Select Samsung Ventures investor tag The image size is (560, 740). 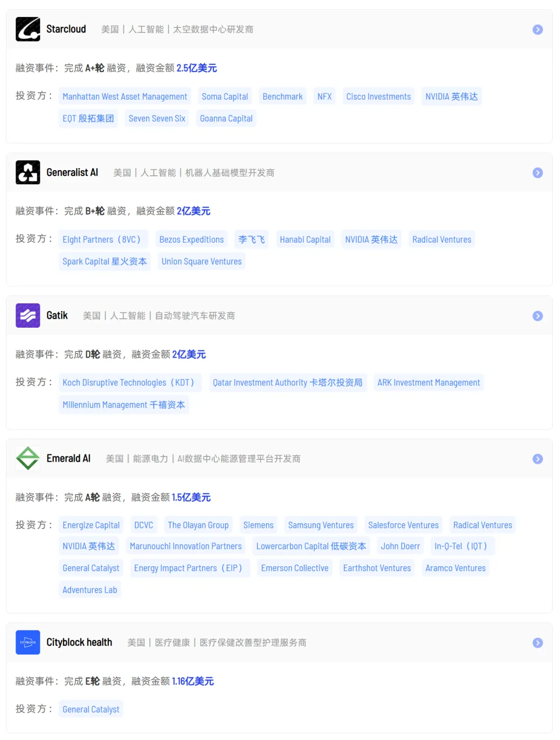[x=321, y=525]
